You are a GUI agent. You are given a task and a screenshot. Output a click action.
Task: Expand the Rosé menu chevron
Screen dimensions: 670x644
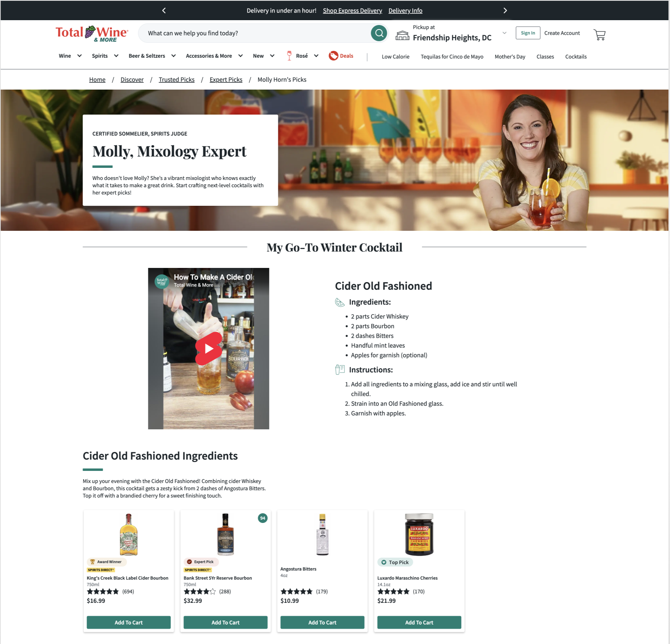point(316,56)
